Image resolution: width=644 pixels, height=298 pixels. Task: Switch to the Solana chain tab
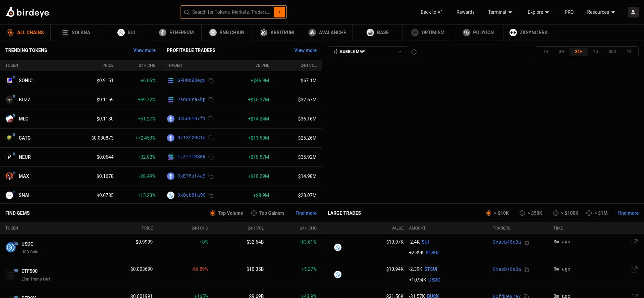tap(76, 33)
